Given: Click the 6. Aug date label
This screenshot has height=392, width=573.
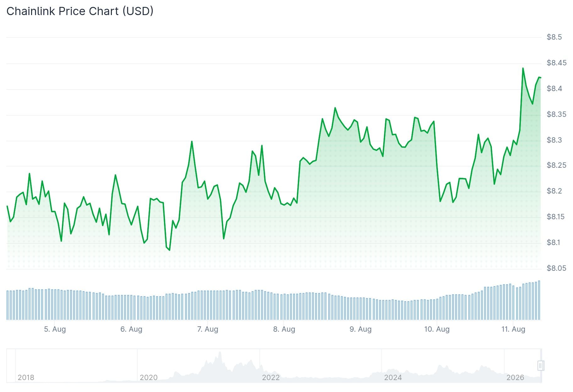Looking at the screenshot, I should point(131,329).
